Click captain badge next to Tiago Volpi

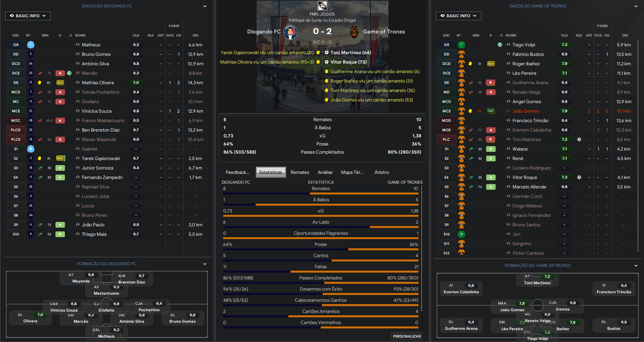tap(500, 45)
